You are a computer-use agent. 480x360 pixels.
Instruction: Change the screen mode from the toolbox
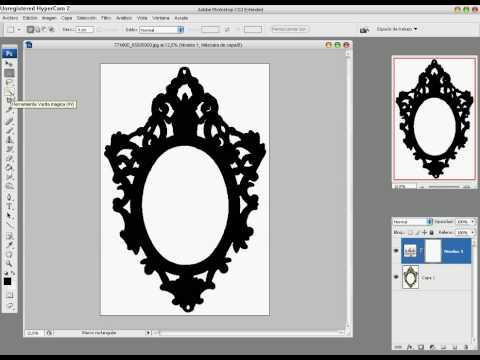pyautogui.click(x=10, y=306)
